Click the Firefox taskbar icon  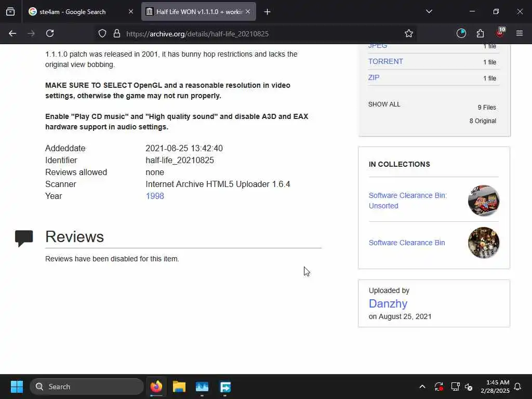click(156, 387)
